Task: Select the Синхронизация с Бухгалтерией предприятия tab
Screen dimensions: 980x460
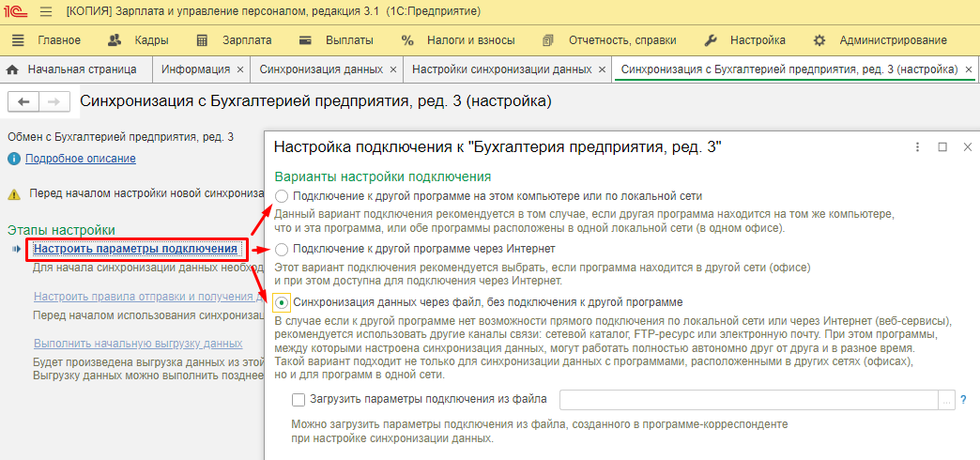Action: click(x=789, y=69)
